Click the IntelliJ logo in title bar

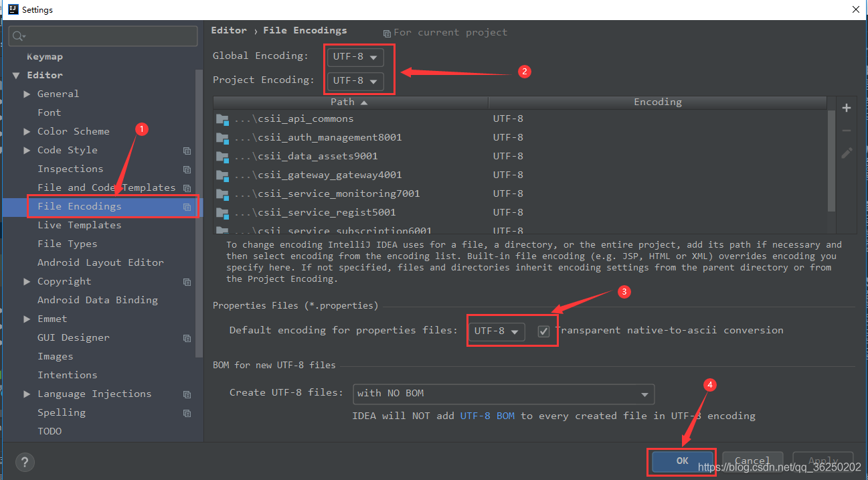pyautogui.click(x=12, y=9)
